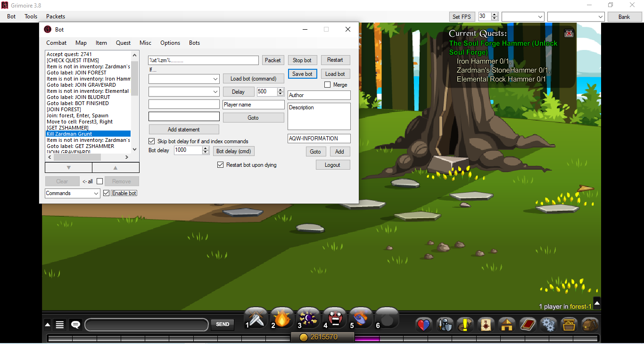Image resolution: width=644 pixels, height=344 pixels.
Task: Open the friends heart icon
Action: tap(424, 324)
